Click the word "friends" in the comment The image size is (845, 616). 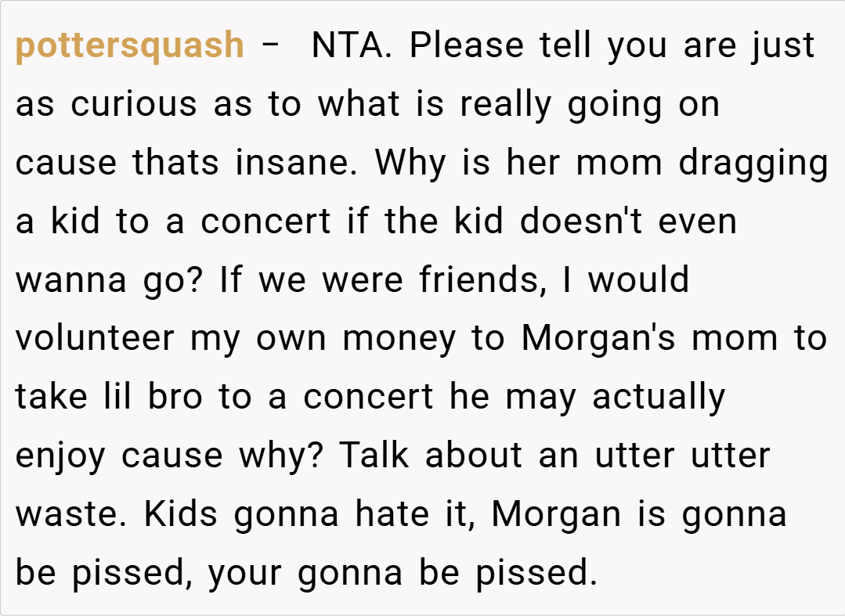480,280
